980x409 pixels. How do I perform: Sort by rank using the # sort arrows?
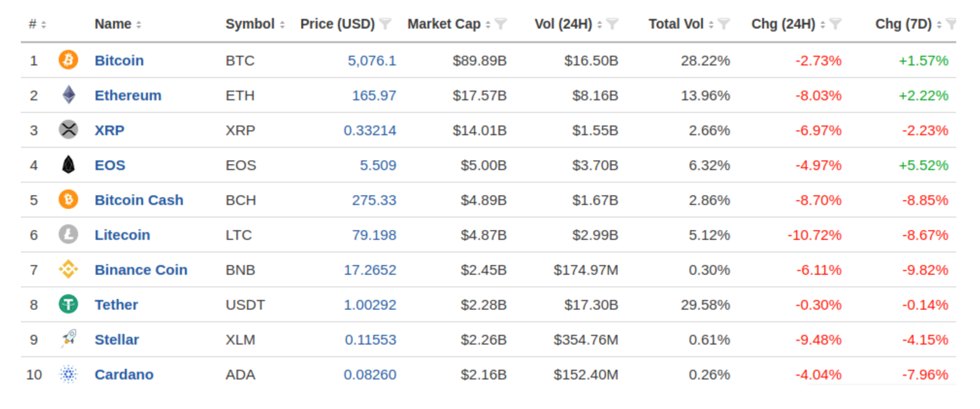tap(44, 24)
